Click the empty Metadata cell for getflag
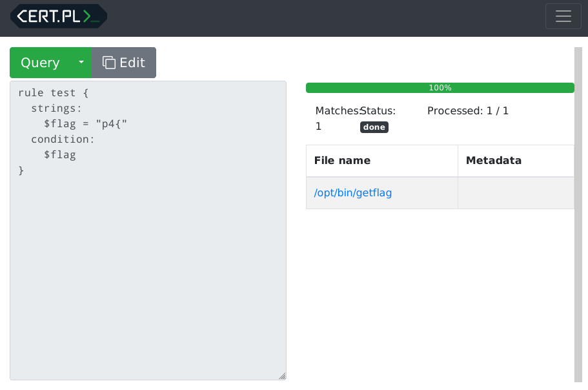The width and height of the screenshot is (588, 390). (515, 193)
